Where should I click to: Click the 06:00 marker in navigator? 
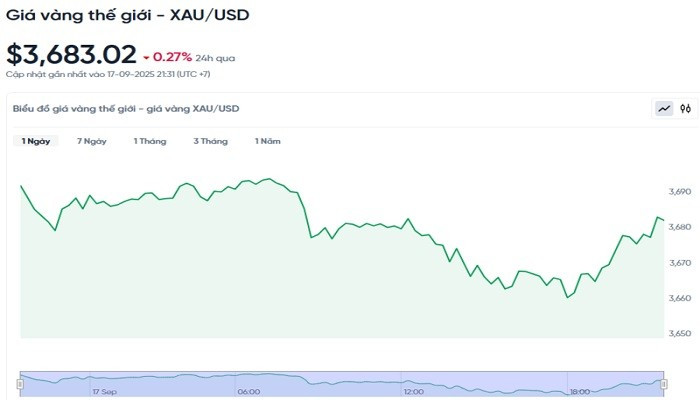249,392
